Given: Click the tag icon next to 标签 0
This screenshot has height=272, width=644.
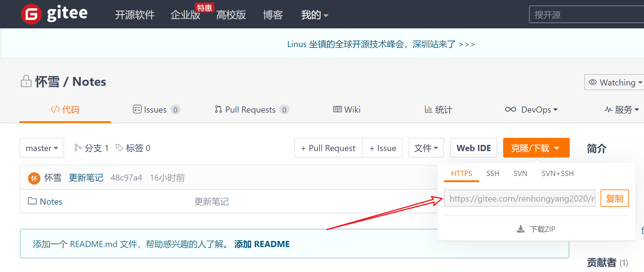Looking at the screenshot, I should 119,148.
